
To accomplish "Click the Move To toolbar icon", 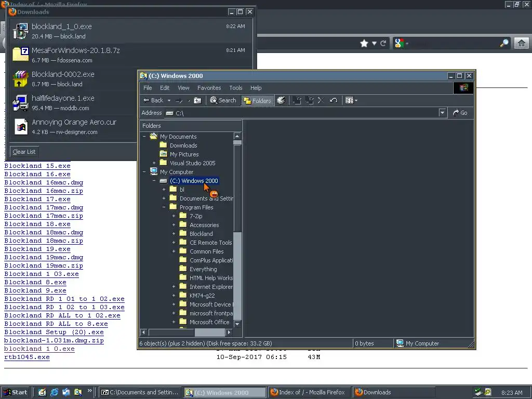I will pos(297,100).
